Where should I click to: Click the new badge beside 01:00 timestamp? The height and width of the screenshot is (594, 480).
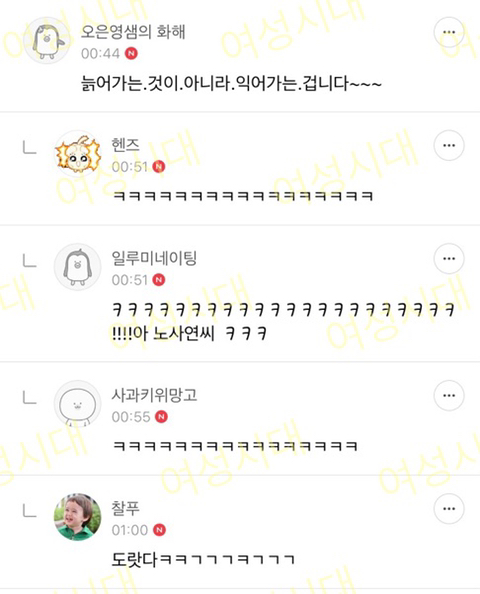click(x=159, y=530)
